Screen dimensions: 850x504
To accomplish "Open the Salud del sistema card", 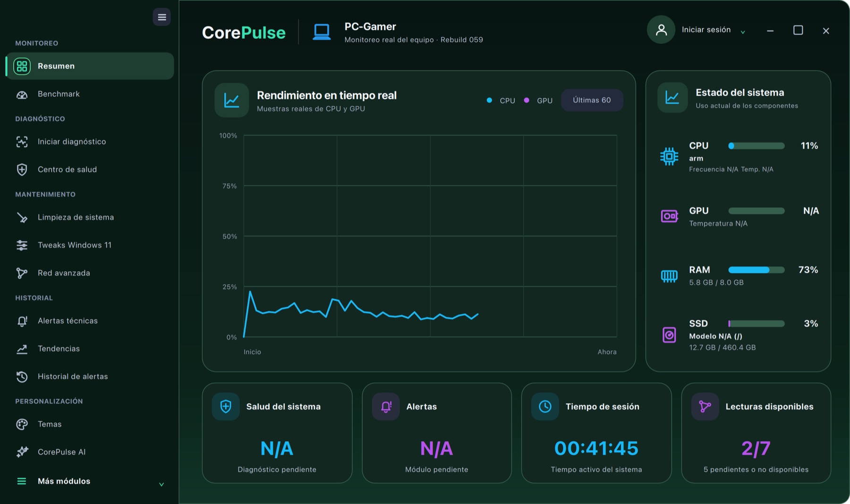I will pyautogui.click(x=277, y=433).
